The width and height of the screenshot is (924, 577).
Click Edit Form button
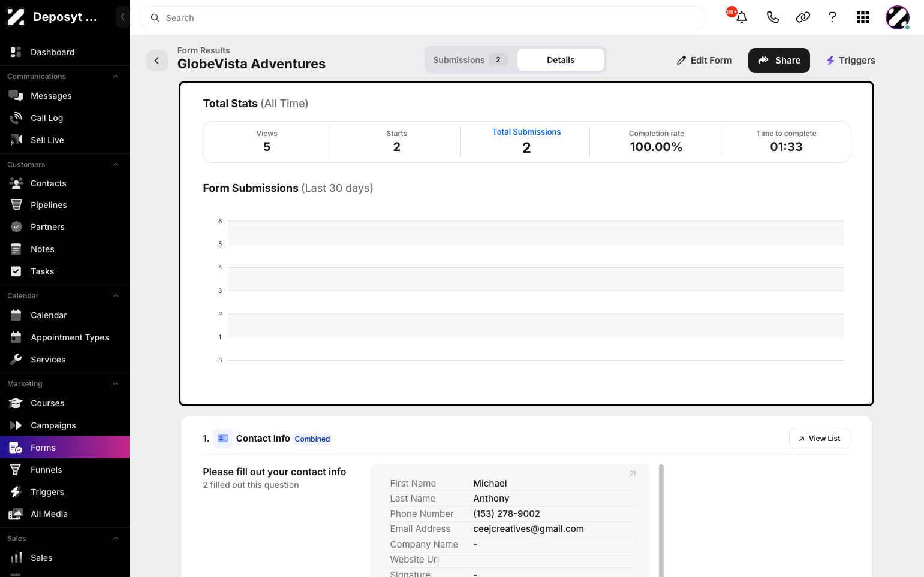[704, 61]
